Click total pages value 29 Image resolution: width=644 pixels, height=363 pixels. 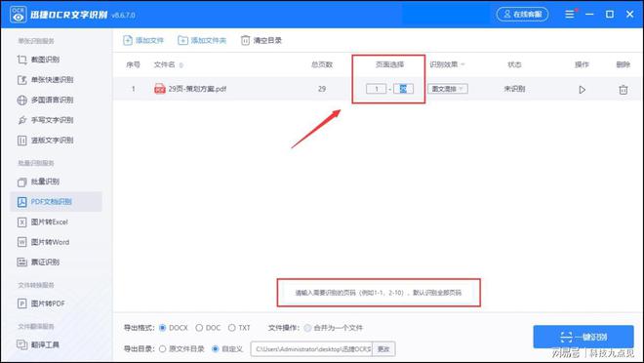point(322,89)
